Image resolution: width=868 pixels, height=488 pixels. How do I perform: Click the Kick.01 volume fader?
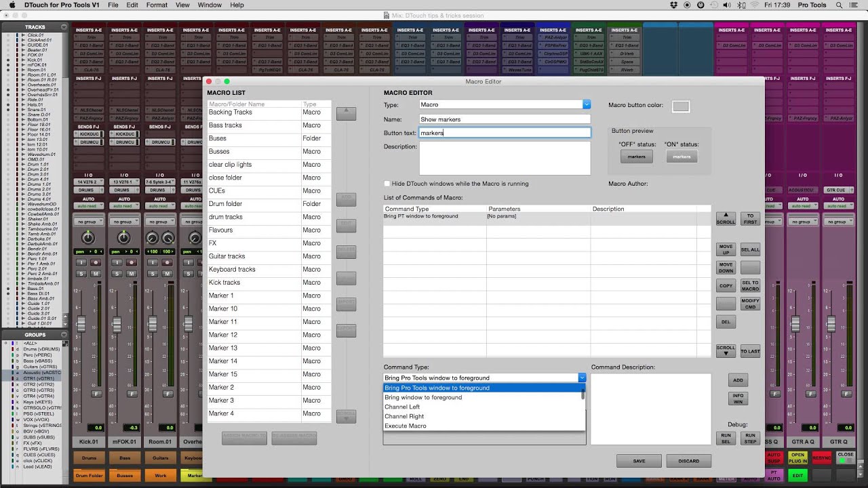81,324
